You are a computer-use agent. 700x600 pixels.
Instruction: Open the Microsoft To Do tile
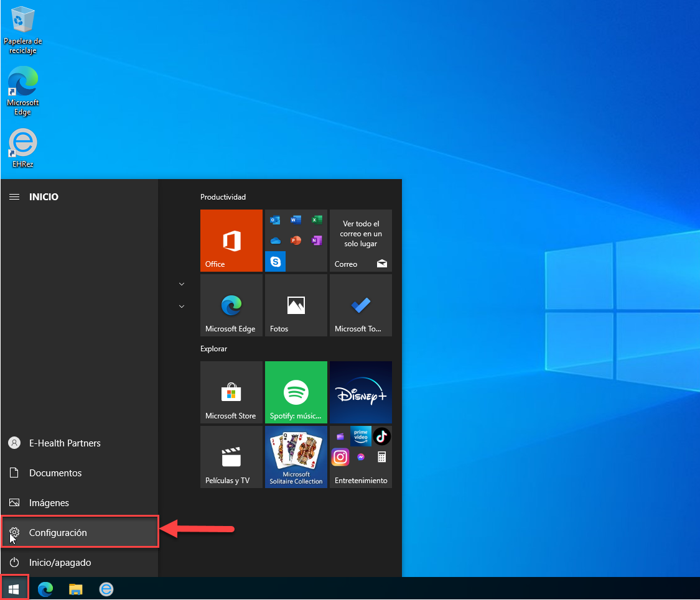coord(361,305)
